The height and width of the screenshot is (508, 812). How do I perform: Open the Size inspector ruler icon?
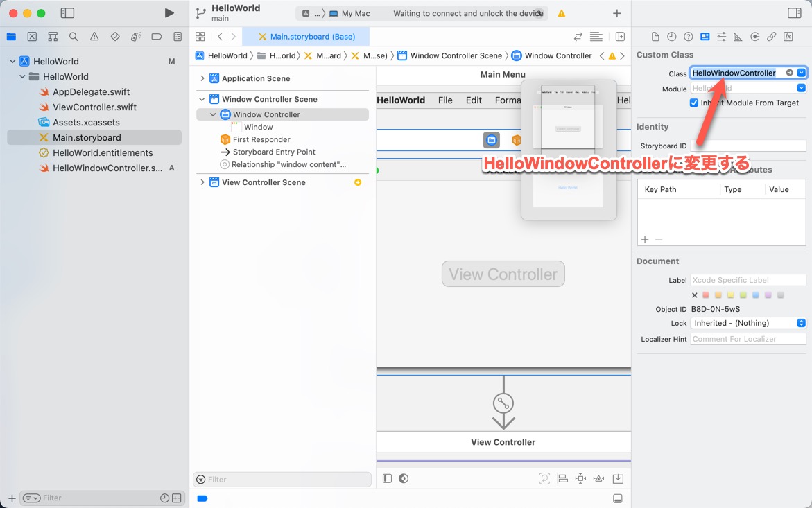pyautogui.click(x=738, y=37)
